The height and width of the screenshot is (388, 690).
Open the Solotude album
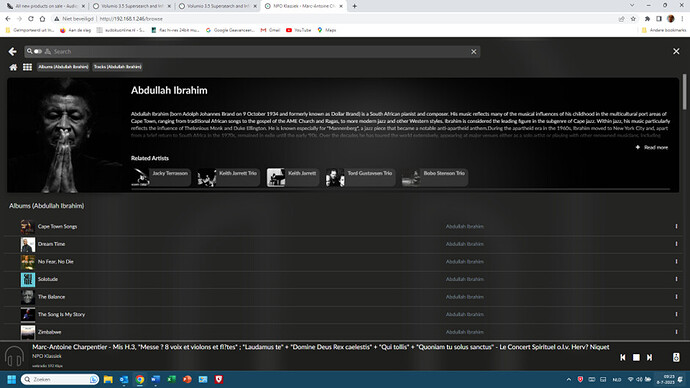(48, 279)
